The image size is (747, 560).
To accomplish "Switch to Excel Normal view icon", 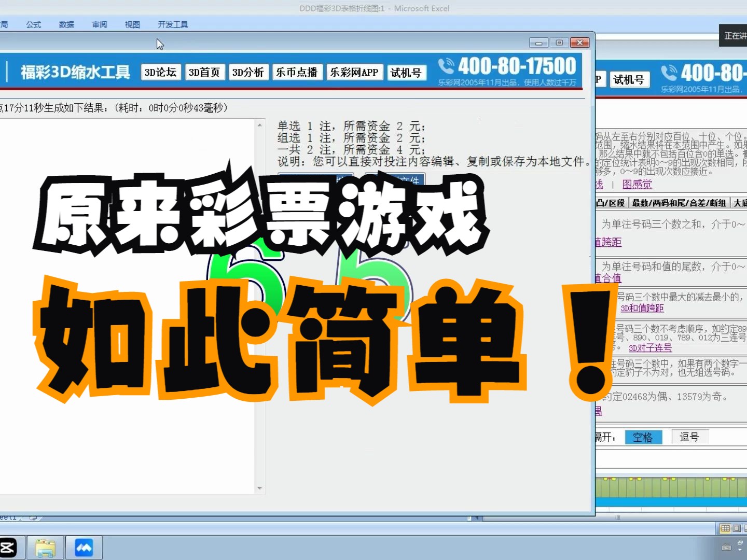I will [725, 528].
